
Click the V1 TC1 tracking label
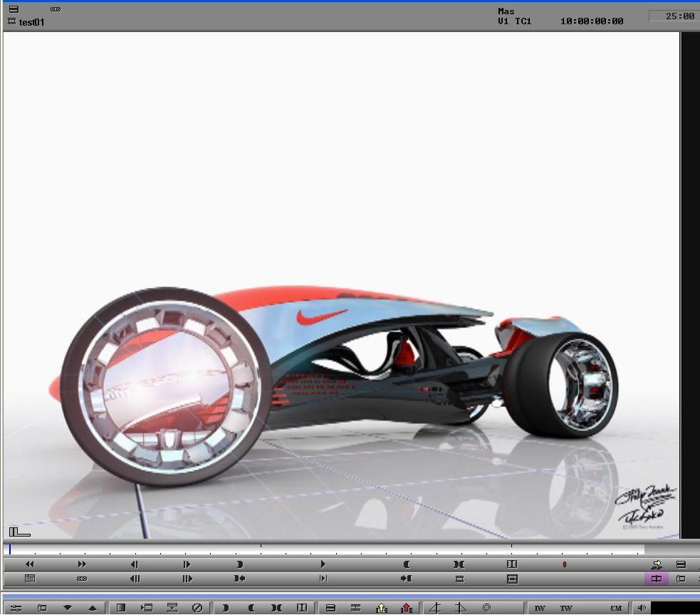[514, 21]
